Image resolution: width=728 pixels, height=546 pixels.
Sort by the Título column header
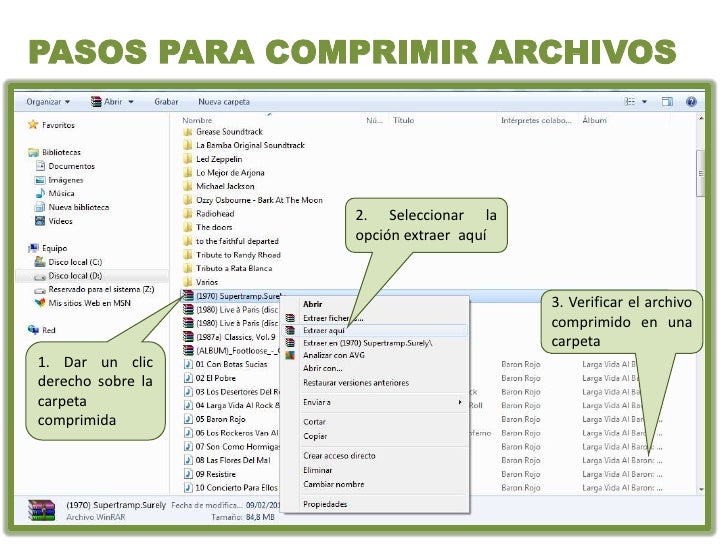click(403, 120)
